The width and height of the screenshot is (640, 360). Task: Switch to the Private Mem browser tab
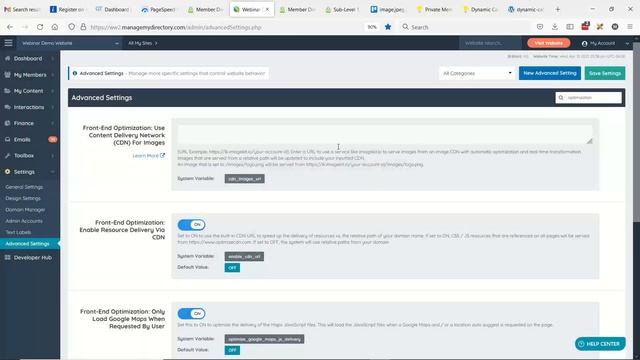(x=435, y=9)
